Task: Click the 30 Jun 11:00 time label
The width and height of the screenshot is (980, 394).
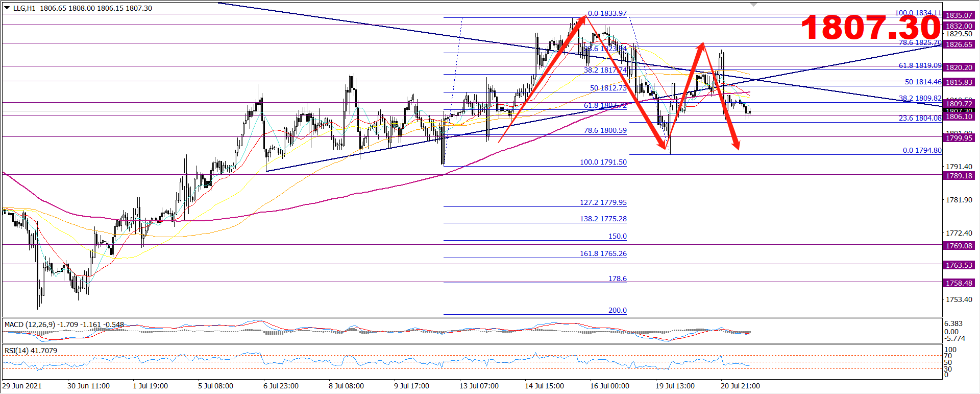Action: click(89, 386)
